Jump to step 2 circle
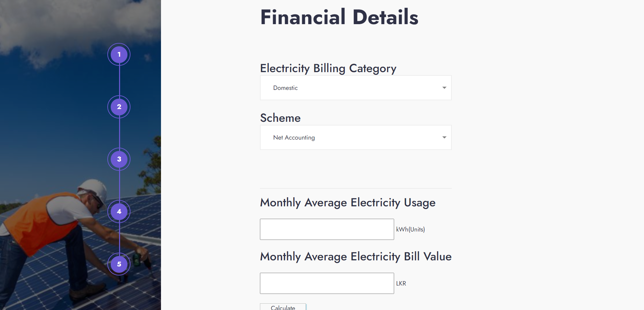This screenshot has width=644, height=310. [119, 107]
